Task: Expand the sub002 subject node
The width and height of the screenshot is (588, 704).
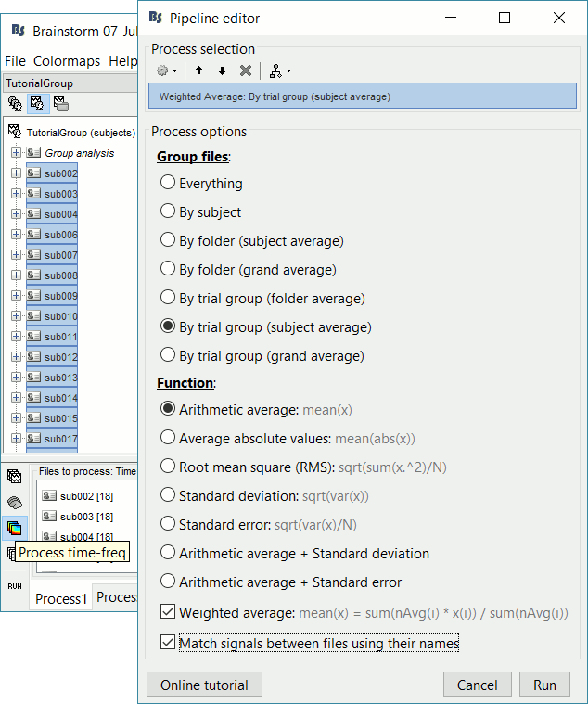Action: (x=16, y=173)
